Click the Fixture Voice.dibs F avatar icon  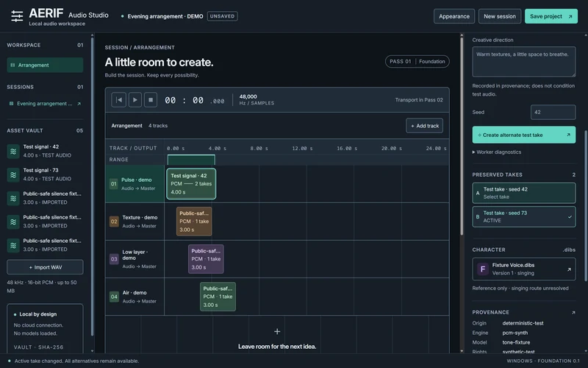coord(483,269)
